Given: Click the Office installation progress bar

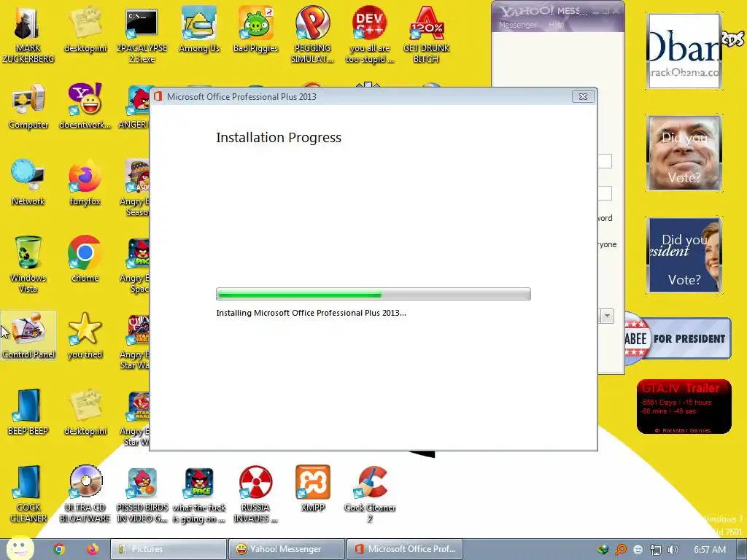Looking at the screenshot, I should pos(373,295).
